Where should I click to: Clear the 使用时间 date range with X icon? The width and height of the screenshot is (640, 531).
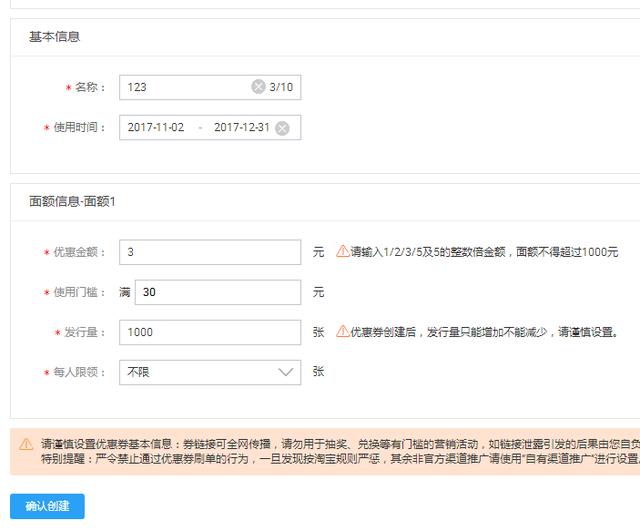click(282, 128)
